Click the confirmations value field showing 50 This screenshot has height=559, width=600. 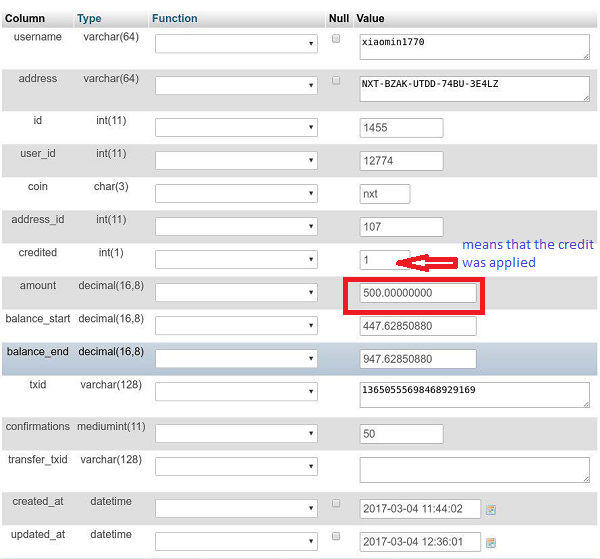(400, 434)
